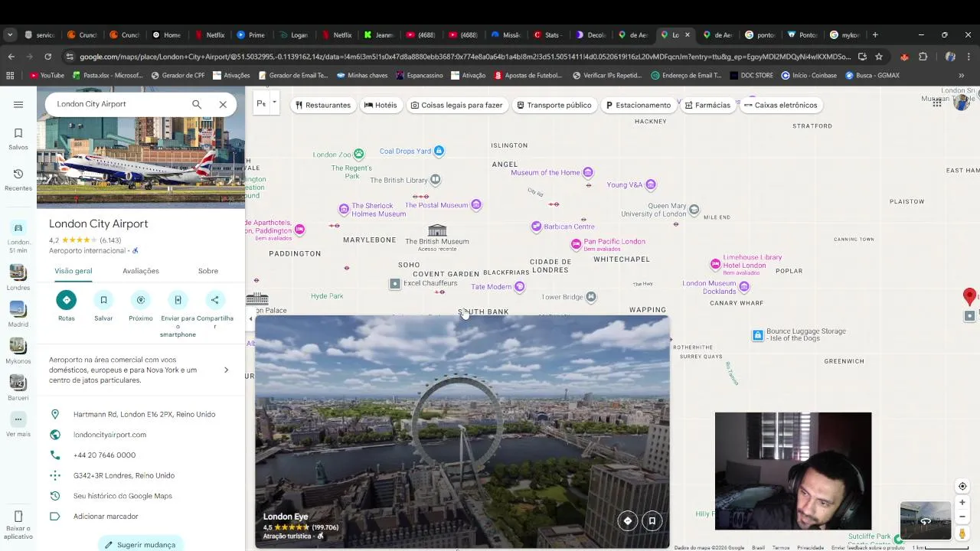Open the Londres recent item
980x551 pixels.
18,277
